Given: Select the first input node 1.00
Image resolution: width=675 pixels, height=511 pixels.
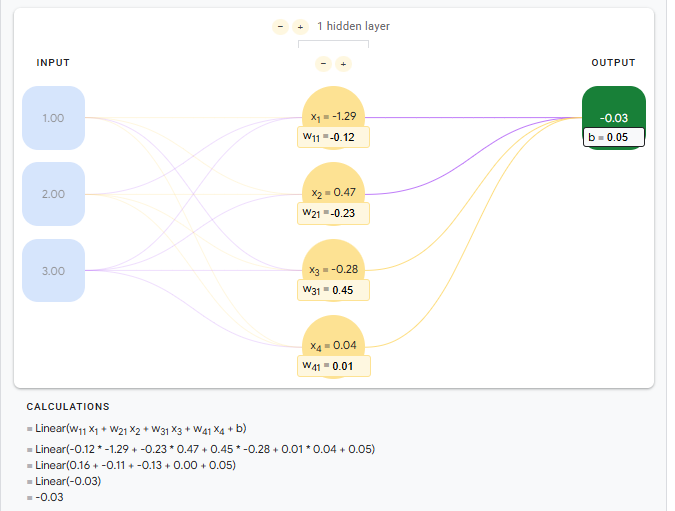Looking at the screenshot, I should coord(53,118).
